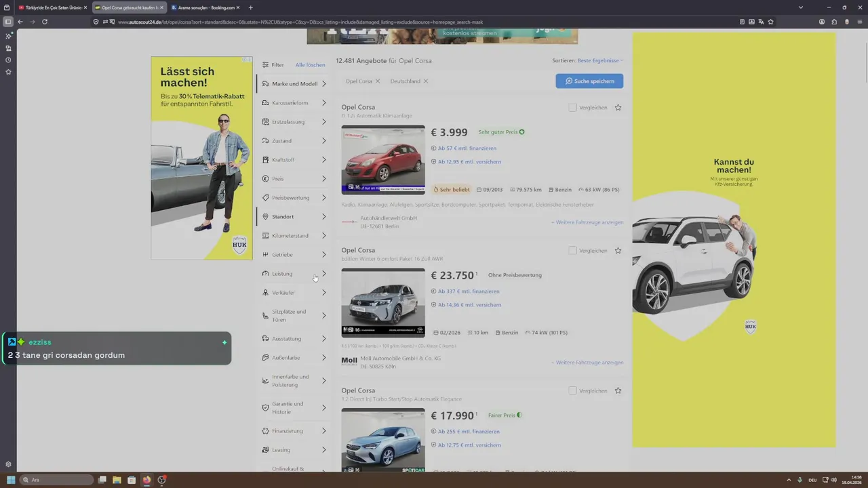The image size is (868, 488).
Task: Expand the Standort filter
Action: (294, 217)
